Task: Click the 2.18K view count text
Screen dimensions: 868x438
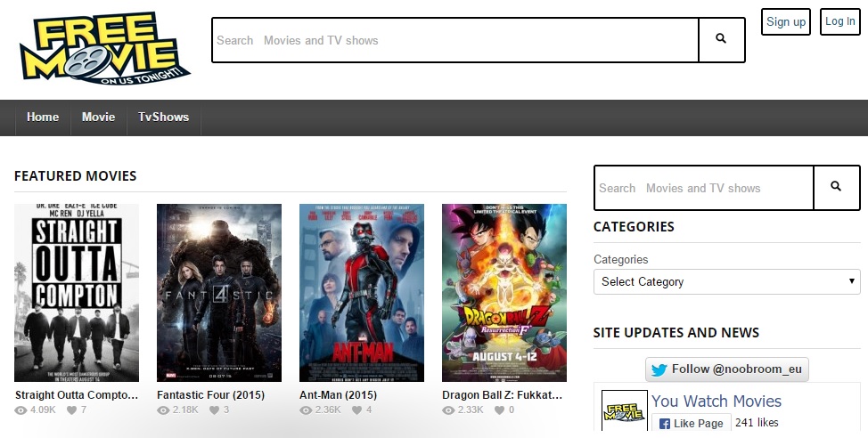Action: (185, 410)
